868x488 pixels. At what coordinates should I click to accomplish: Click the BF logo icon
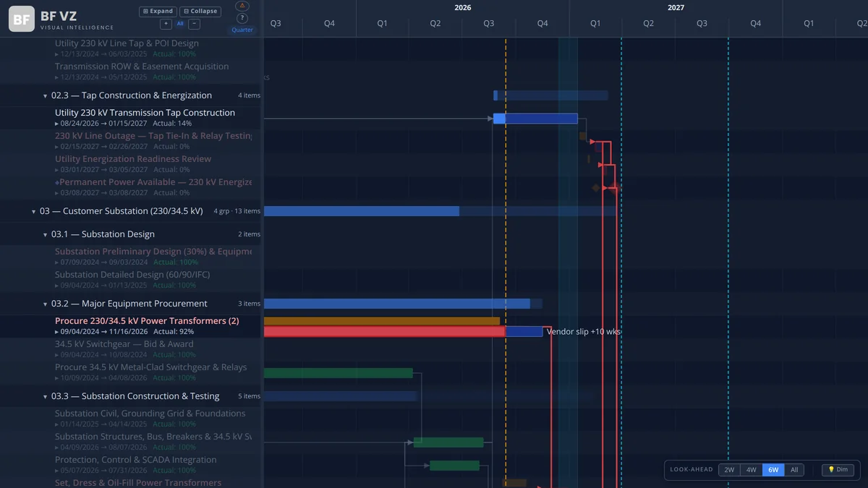(x=22, y=19)
